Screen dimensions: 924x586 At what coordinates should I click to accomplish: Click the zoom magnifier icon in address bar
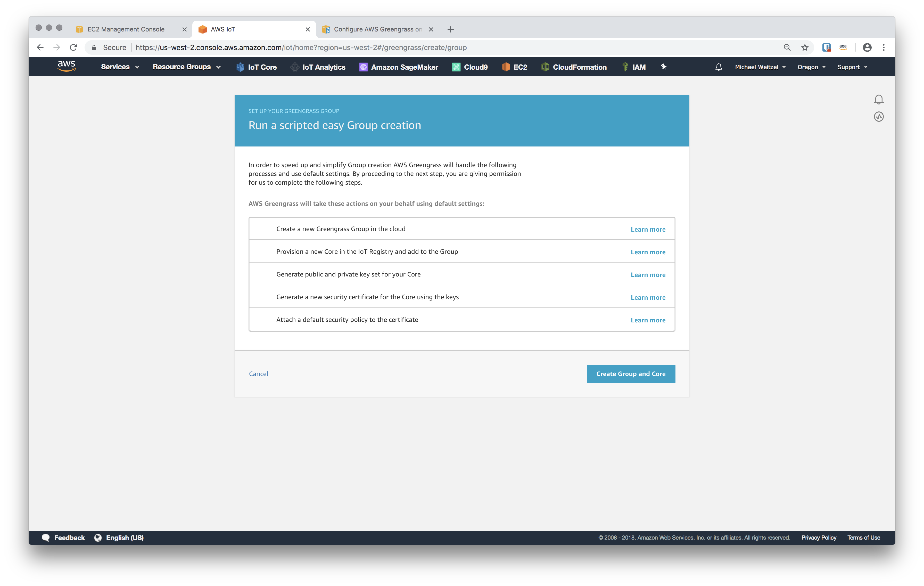click(x=787, y=47)
